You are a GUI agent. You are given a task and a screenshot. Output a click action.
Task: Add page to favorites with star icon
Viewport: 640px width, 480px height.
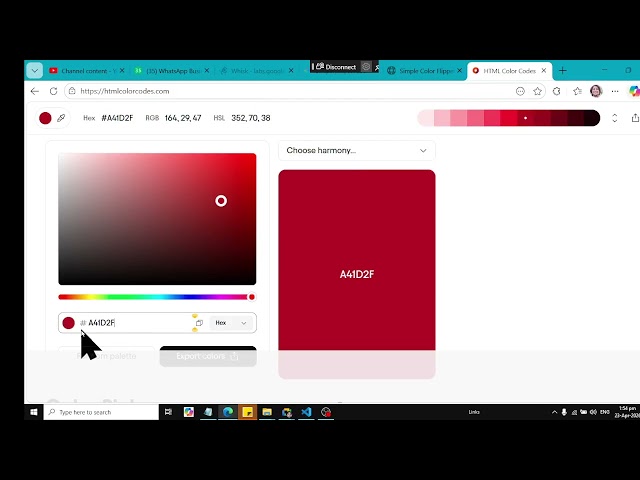[x=538, y=91]
